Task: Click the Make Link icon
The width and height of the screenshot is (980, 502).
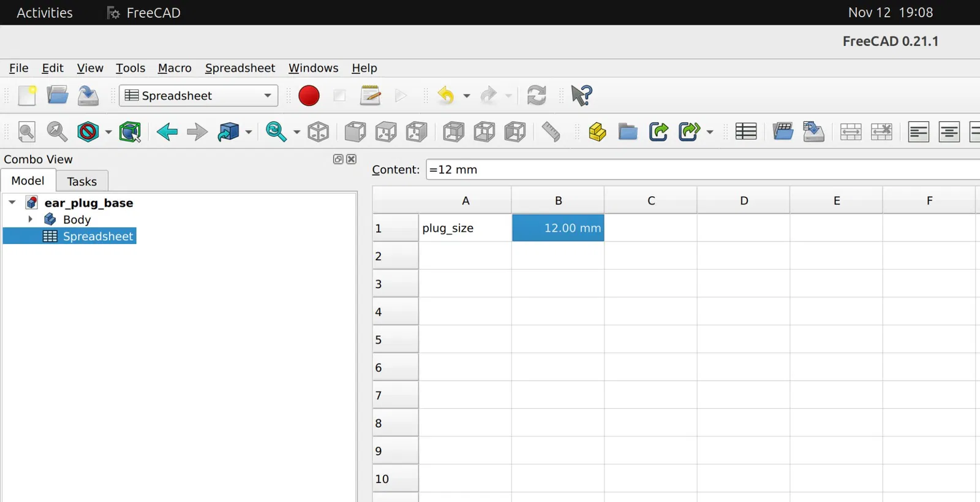Action: 658,132
